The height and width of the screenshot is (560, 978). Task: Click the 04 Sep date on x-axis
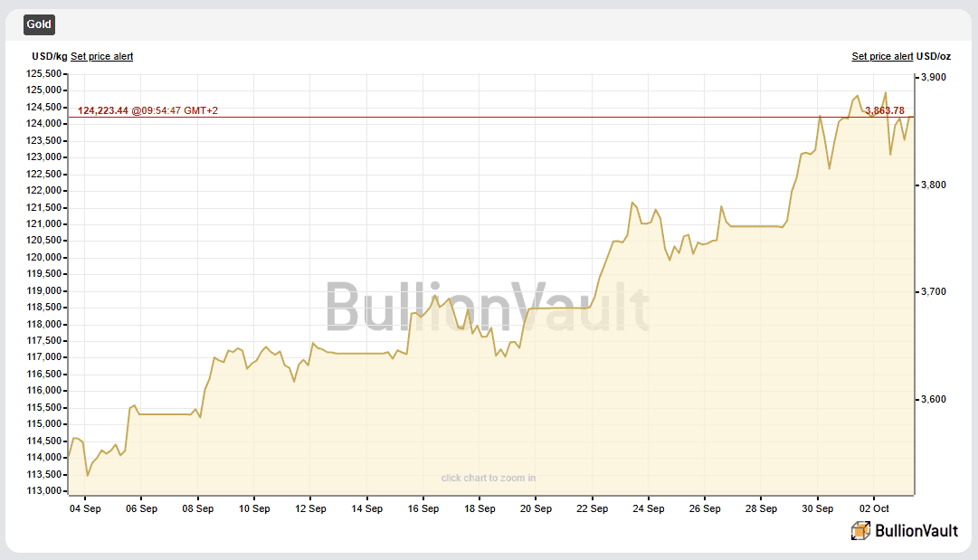point(85,508)
